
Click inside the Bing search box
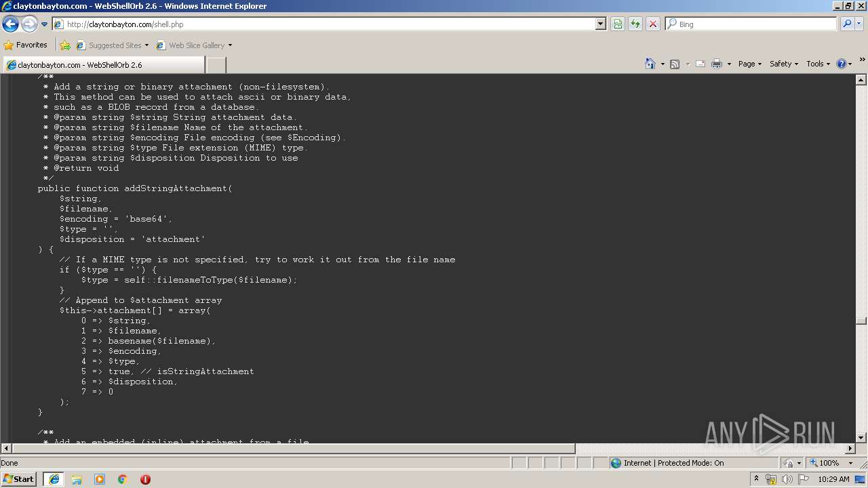click(x=751, y=24)
